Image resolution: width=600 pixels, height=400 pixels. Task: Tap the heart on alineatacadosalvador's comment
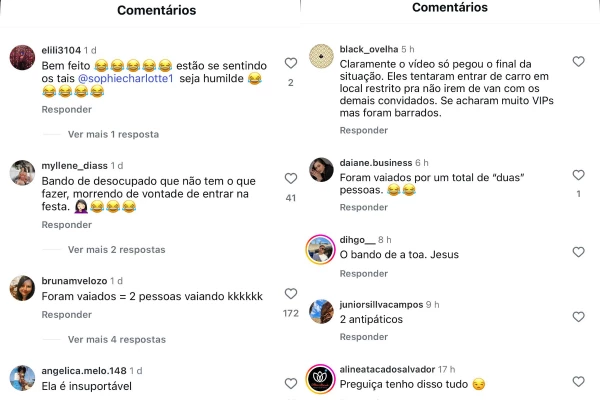tap(579, 382)
